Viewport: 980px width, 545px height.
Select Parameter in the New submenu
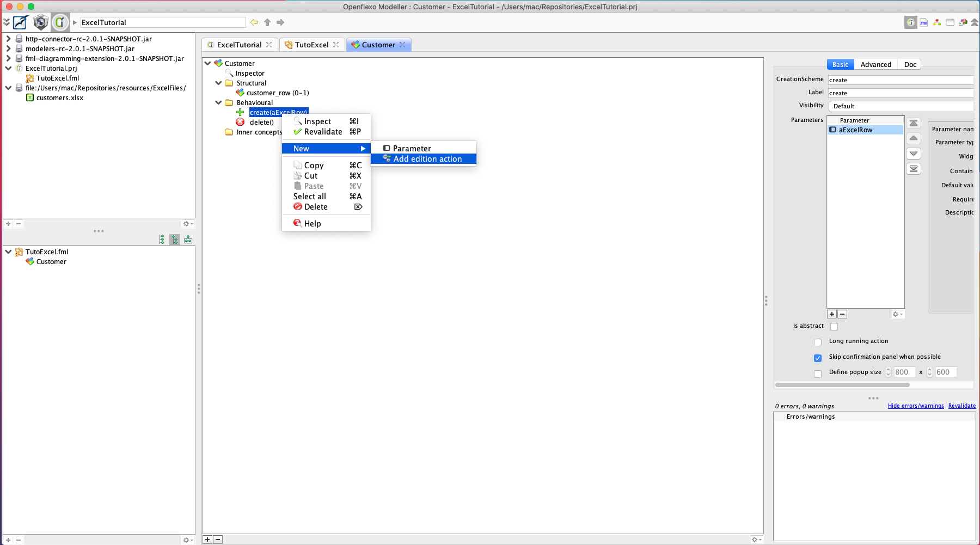click(x=424, y=149)
